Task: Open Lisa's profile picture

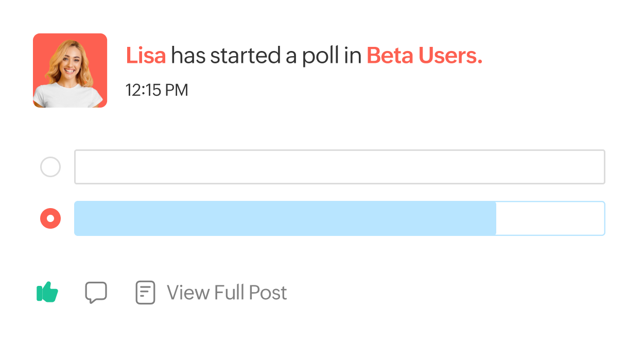Action: [x=70, y=71]
